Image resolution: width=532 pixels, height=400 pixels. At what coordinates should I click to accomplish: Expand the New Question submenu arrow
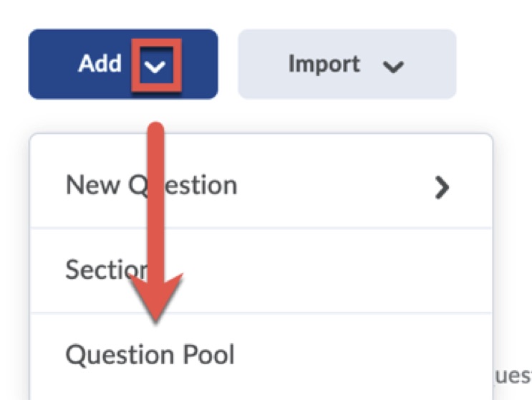tap(442, 188)
